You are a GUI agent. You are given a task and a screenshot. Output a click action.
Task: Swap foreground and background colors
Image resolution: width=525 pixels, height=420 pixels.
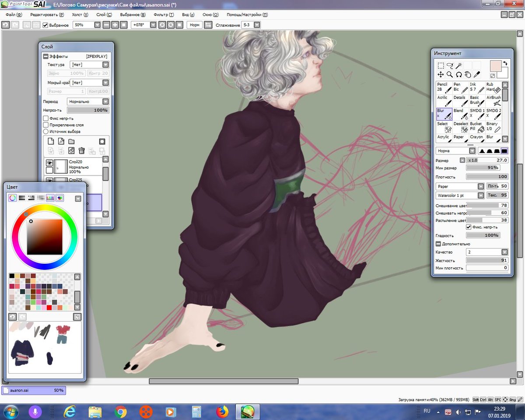click(x=505, y=63)
